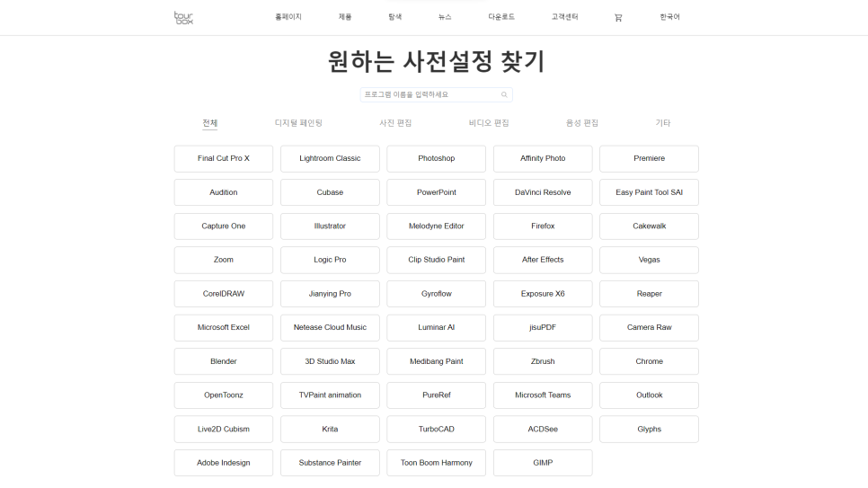Click the TourBox logo
The image size is (868, 488).
pyautogui.click(x=184, y=18)
